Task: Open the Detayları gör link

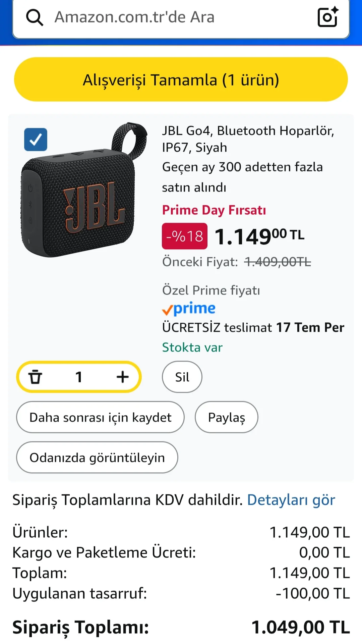Action: pyautogui.click(x=291, y=500)
